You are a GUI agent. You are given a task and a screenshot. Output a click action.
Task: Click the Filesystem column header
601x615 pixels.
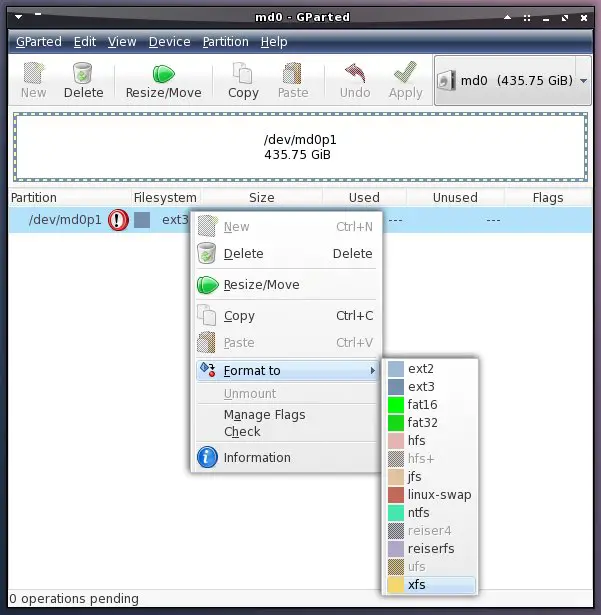(166, 197)
